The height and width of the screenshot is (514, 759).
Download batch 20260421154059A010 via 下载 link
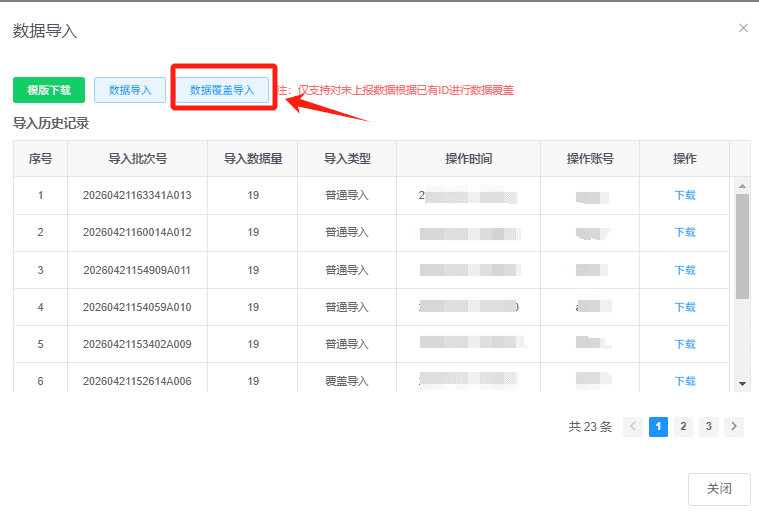coord(684,307)
